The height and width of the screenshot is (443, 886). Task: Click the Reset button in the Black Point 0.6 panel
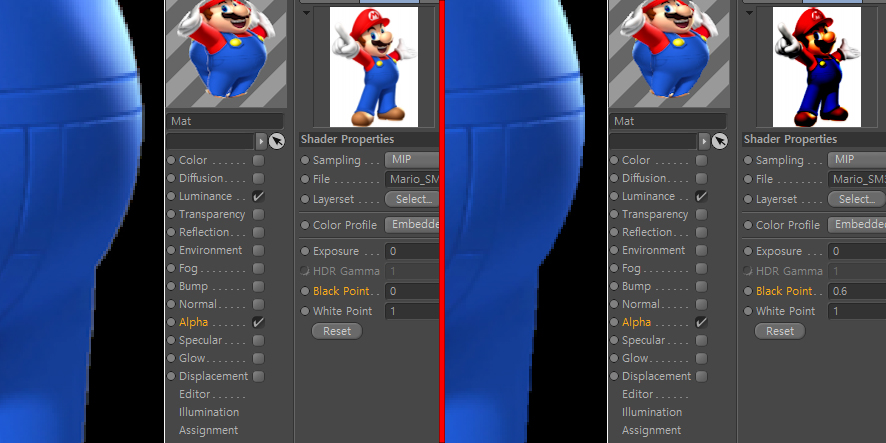click(x=780, y=331)
